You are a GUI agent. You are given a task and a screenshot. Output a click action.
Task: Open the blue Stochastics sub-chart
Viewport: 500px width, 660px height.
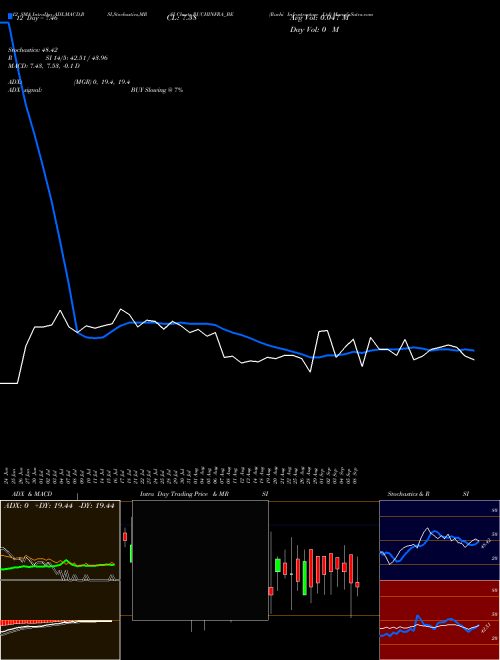(439, 540)
